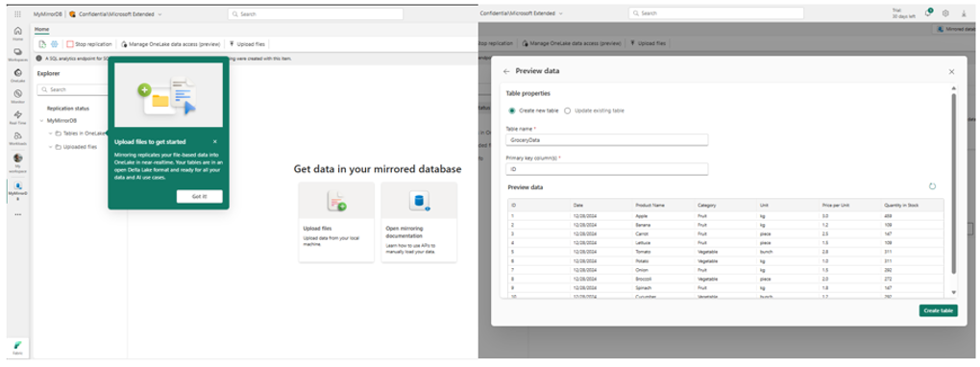980x367 pixels.
Task: Open the Home icon in the sidebar
Action: point(17,32)
